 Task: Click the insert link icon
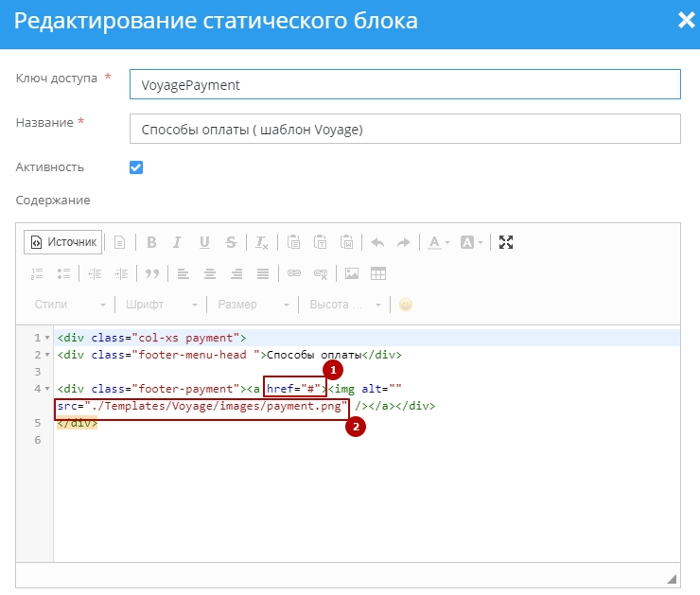point(294,274)
